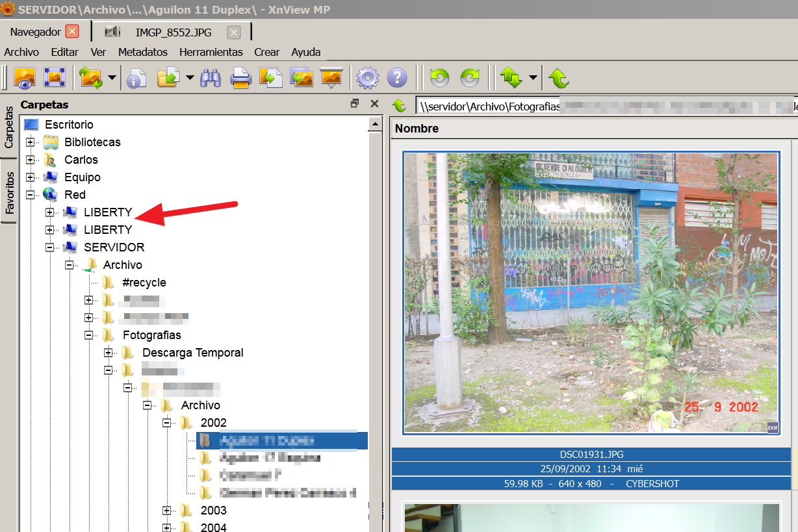Select the Bibliotecas tree item
The width and height of the screenshot is (798, 532).
[92, 142]
